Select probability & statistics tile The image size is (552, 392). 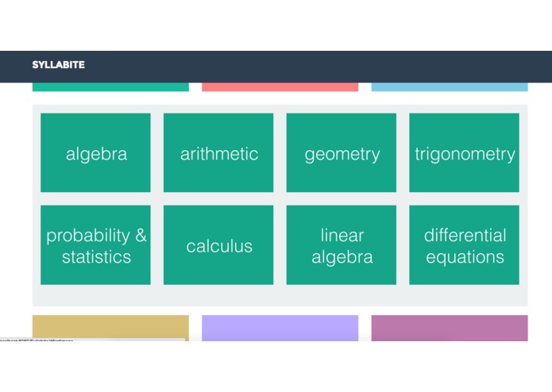pyautogui.click(x=95, y=245)
